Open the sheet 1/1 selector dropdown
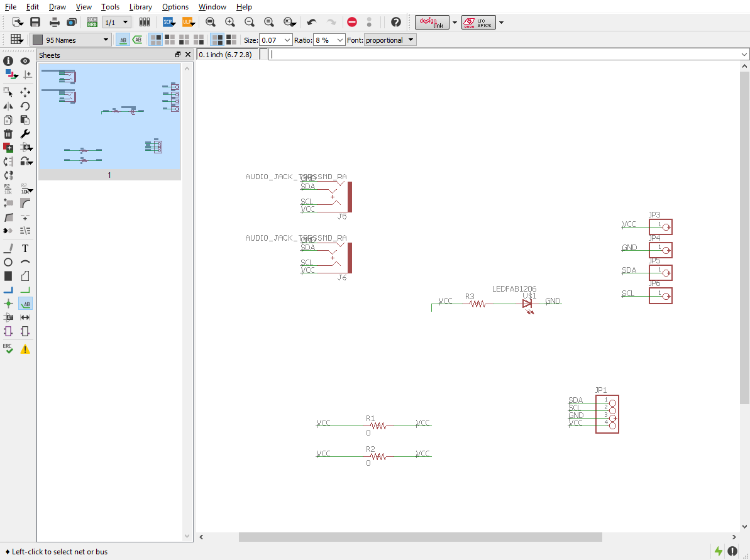This screenshot has width=750, height=560. tap(117, 22)
